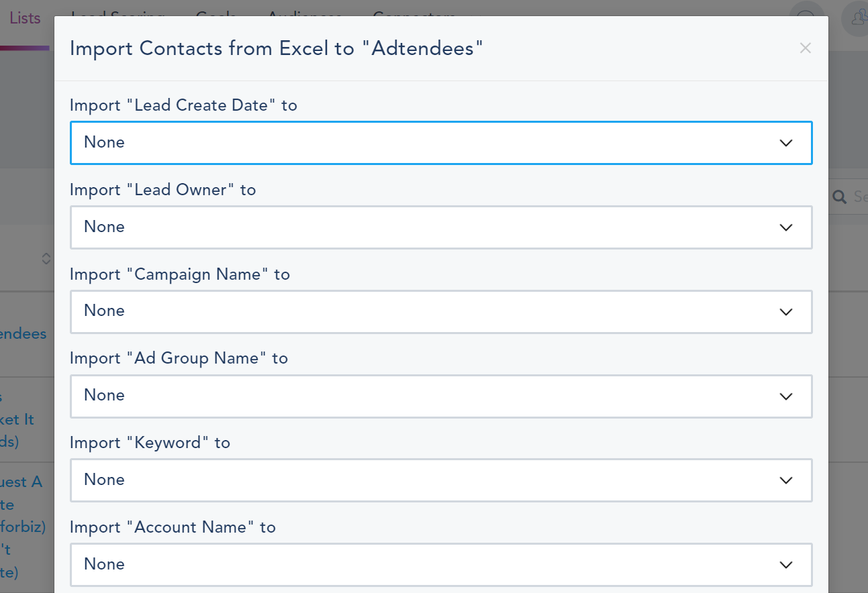The image size is (868, 593).
Task: Switch to the Lists tab
Action: point(25,17)
